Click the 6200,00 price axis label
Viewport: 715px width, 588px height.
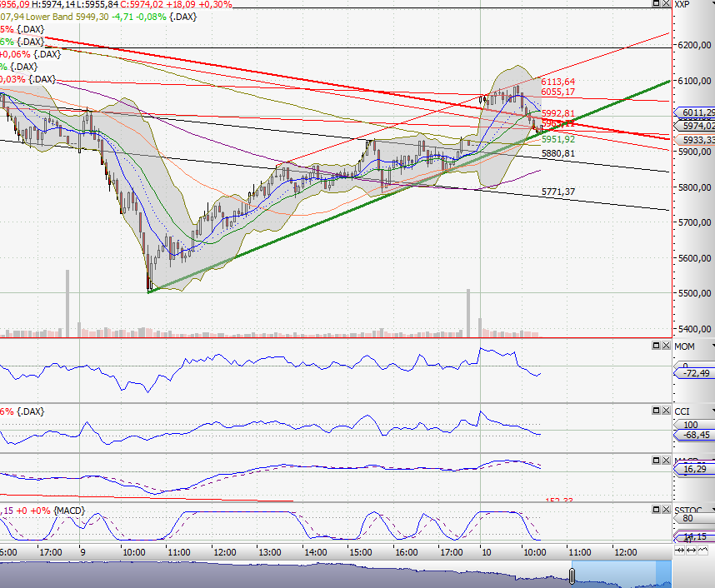(694, 45)
